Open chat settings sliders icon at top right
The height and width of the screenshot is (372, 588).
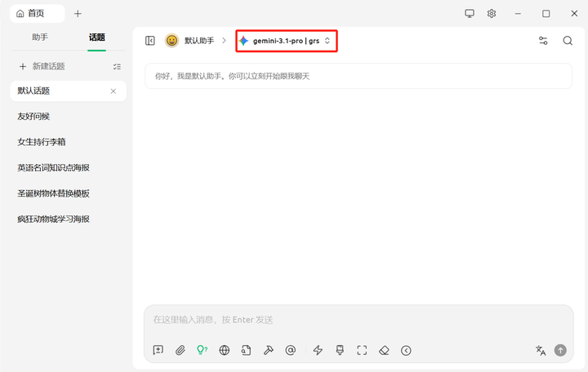pyautogui.click(x=543, y=41)
